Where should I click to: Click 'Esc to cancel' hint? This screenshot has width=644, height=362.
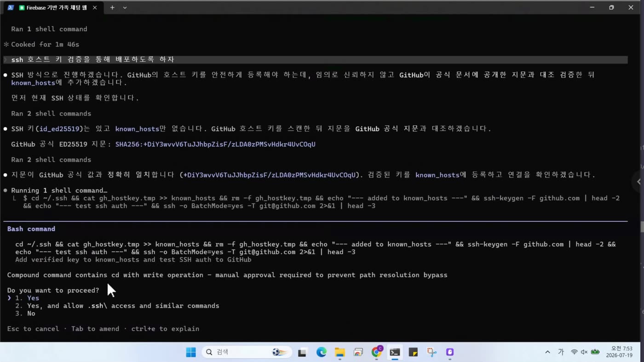pos(33,329)
